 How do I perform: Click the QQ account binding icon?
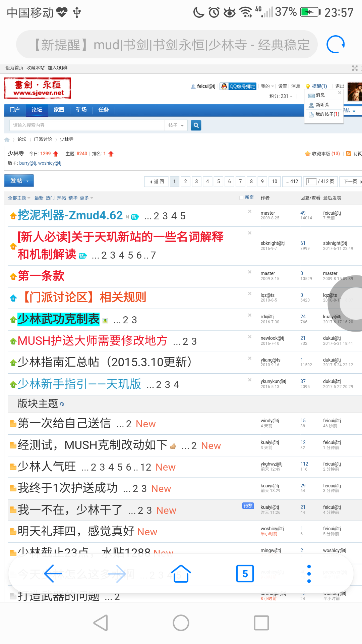point(238,86)
